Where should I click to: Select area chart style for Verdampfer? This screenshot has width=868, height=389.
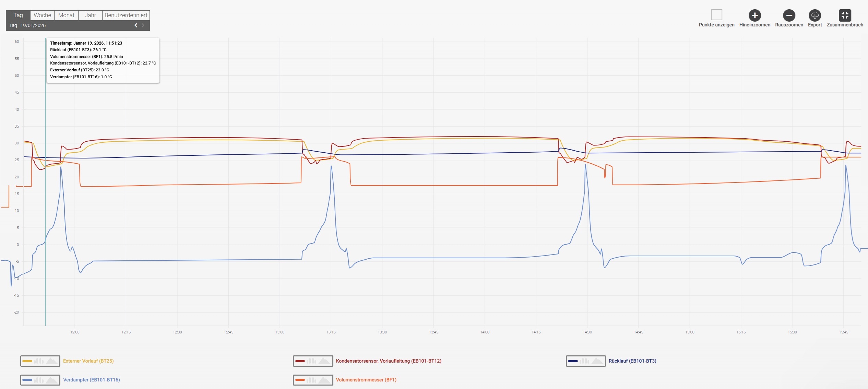(52, 380)
